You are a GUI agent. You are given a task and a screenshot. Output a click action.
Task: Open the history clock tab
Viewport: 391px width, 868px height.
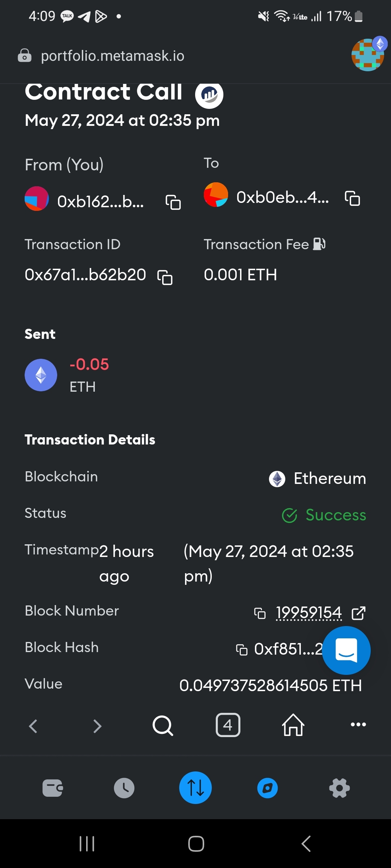click(124, 788)
